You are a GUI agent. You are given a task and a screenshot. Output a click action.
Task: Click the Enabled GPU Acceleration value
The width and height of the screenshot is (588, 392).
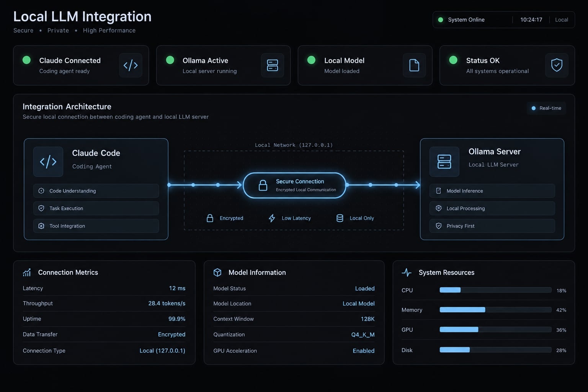tap(364, 351)
